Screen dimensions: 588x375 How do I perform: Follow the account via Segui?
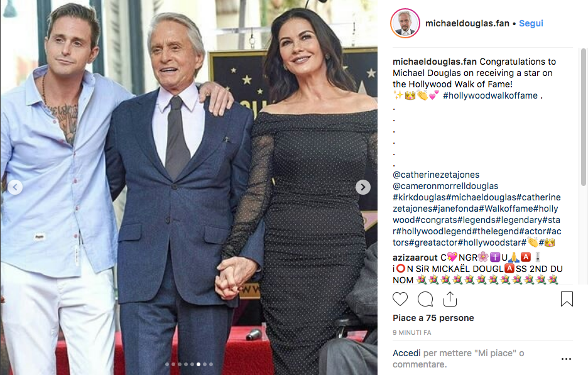pyautogui.click(x=531, y=23)
